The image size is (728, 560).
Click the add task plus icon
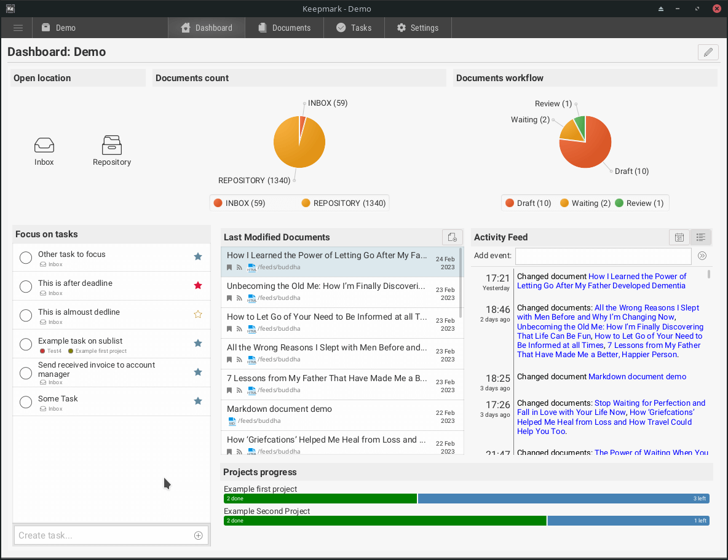[x=198, y=535]
